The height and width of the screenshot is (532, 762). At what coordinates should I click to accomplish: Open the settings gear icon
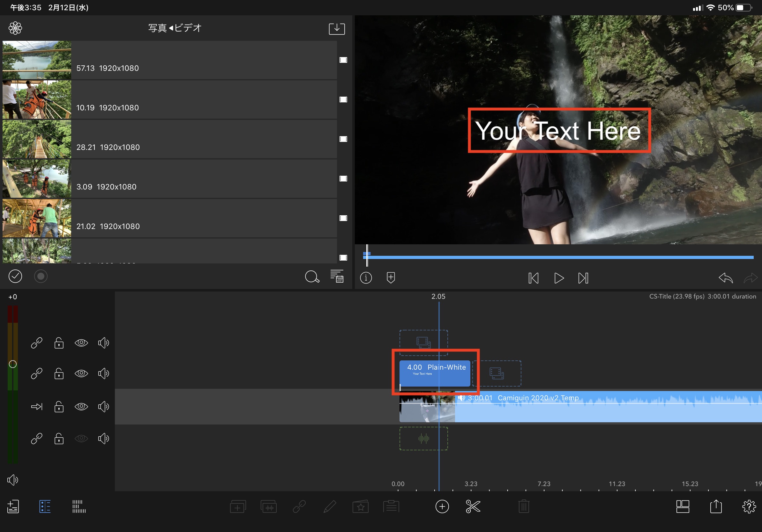coord(749,506)
